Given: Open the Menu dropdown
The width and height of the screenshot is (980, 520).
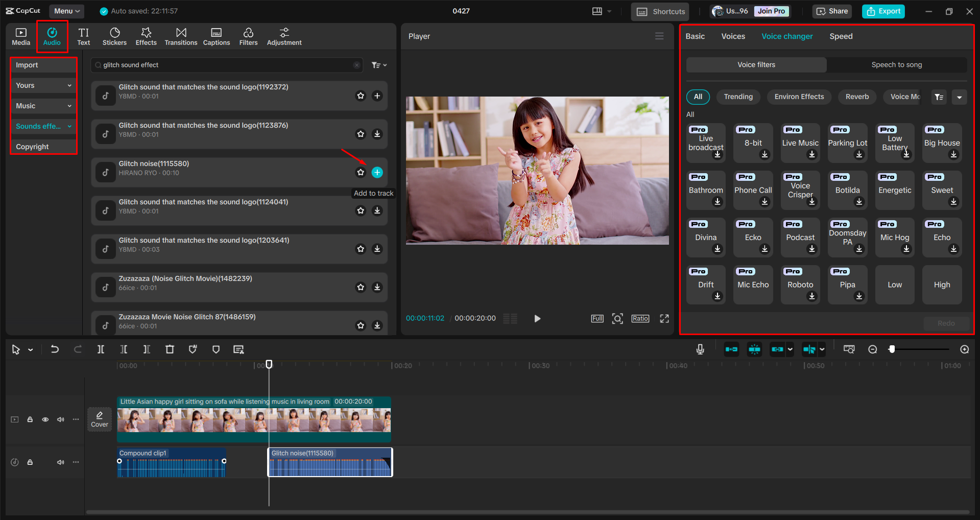Looking at the screenshot, I should tap(66, 11).
